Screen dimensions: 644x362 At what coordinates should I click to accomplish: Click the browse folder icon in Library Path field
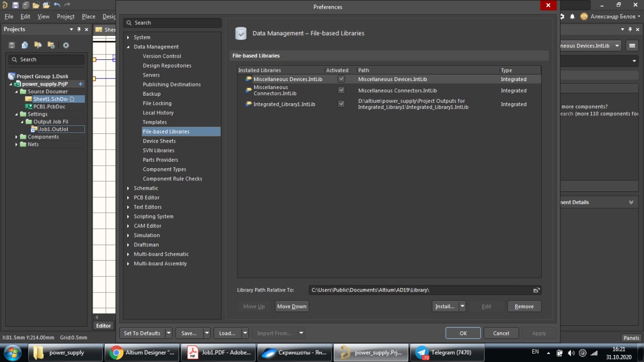(536, 290)
